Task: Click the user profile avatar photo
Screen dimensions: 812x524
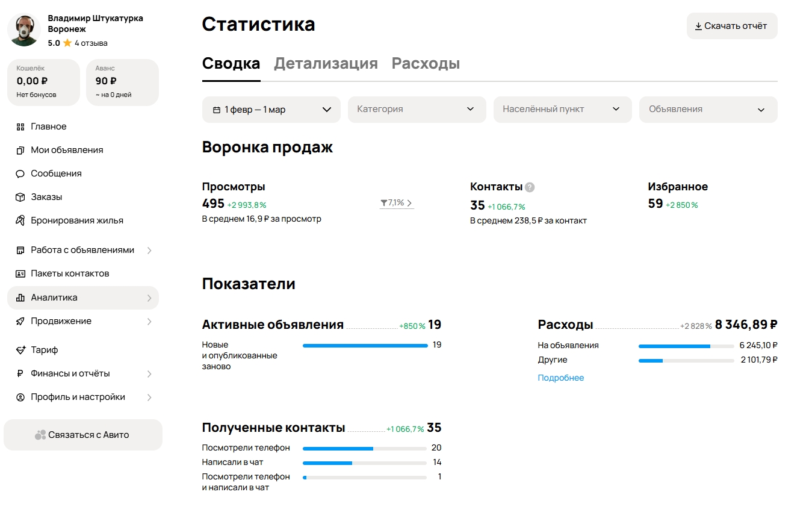Action: [24, 30]
